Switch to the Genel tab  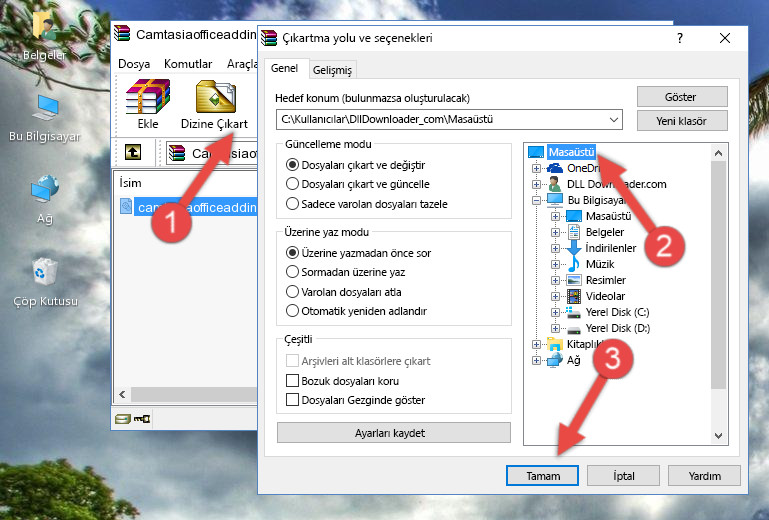point(284,68)
